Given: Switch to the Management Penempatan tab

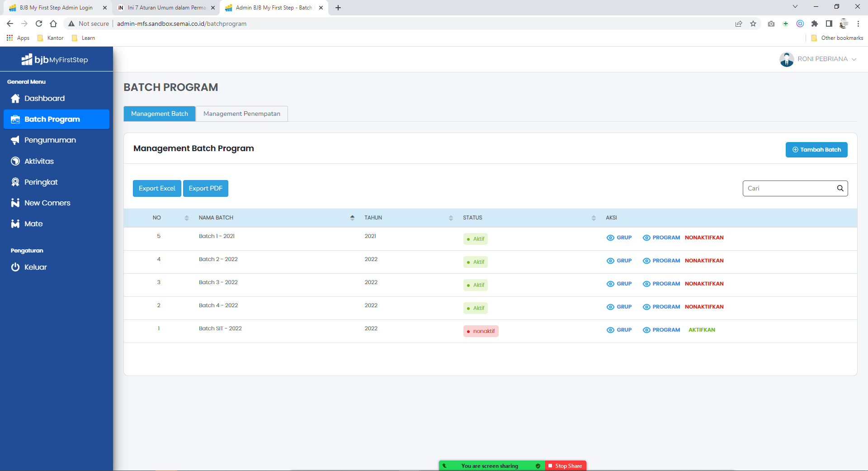Looking at the screenshot, I should 241,114.
